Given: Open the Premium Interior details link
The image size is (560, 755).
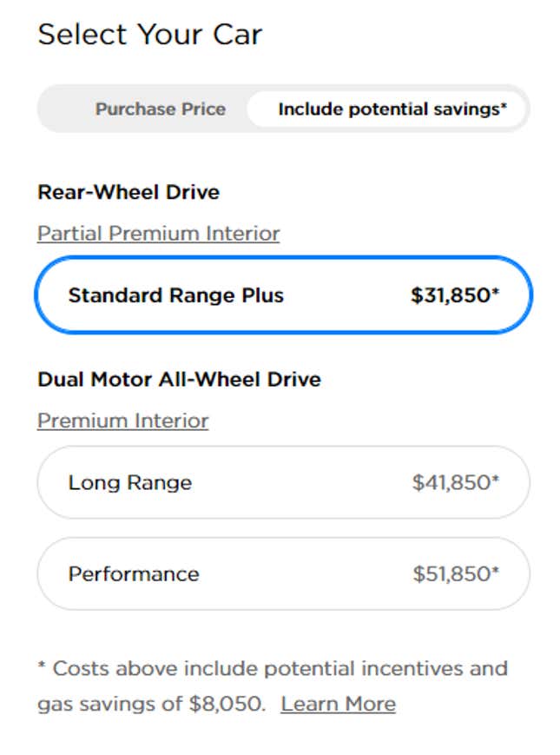Looking at the screenshot, I should [123, 421].
